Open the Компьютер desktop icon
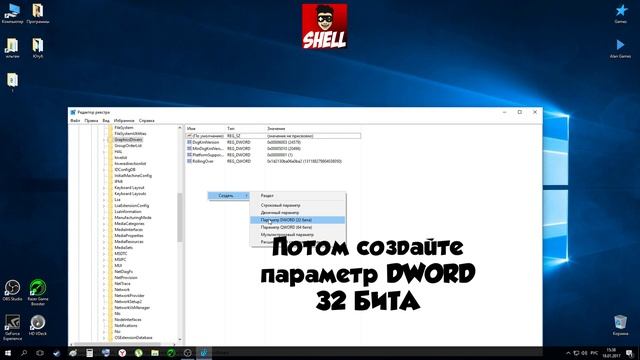Viewport: 640px width, 360px height. click(12, 13)
